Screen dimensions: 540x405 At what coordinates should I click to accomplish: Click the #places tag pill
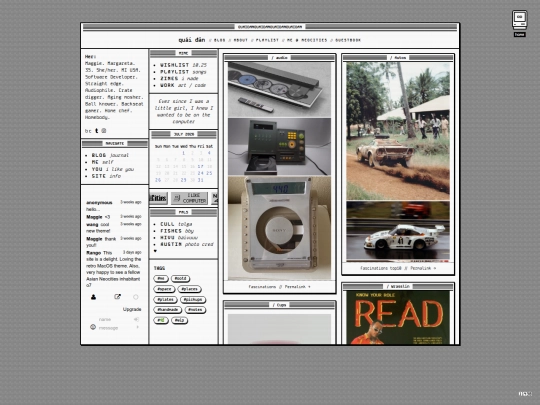point(189,289)
